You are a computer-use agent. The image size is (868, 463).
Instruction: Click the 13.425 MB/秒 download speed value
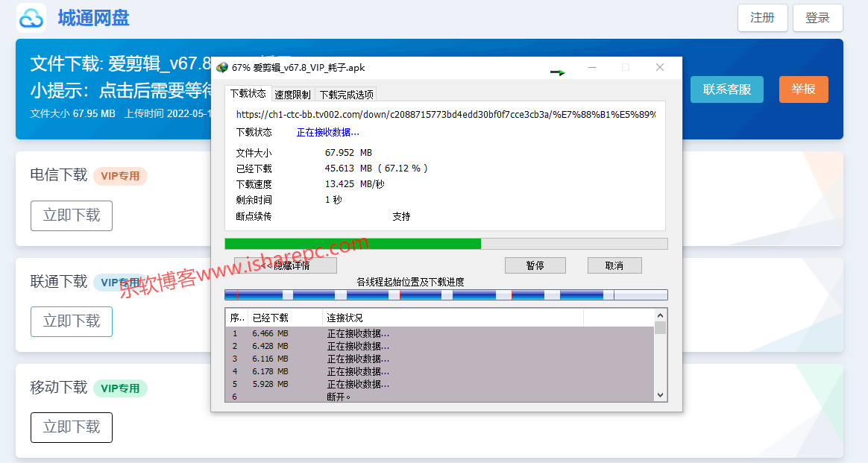[354, 184]
